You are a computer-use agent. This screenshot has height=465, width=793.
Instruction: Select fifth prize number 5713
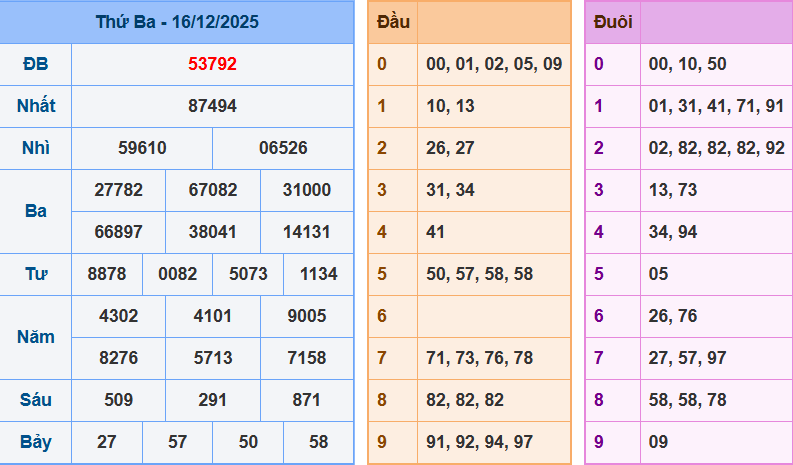[x=212, y=358]
